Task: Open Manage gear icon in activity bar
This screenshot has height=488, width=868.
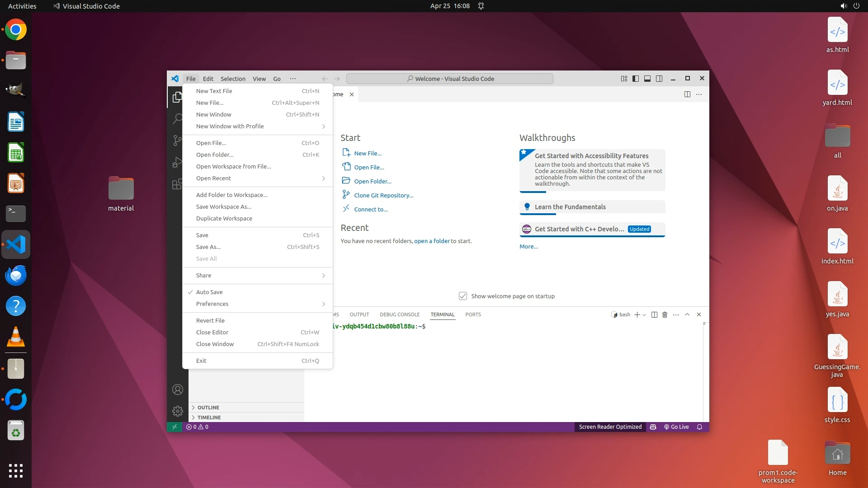Action: click(x=177, y=411)
